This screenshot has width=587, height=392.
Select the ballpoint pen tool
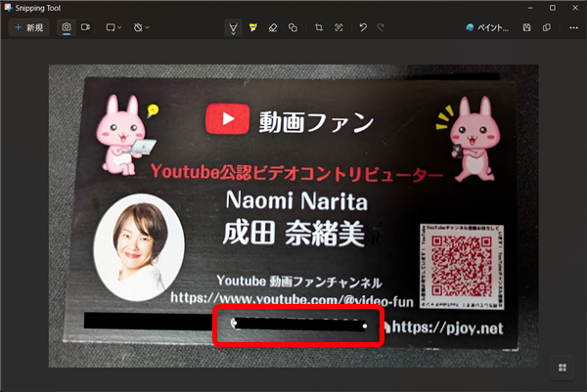pos(233,27)
